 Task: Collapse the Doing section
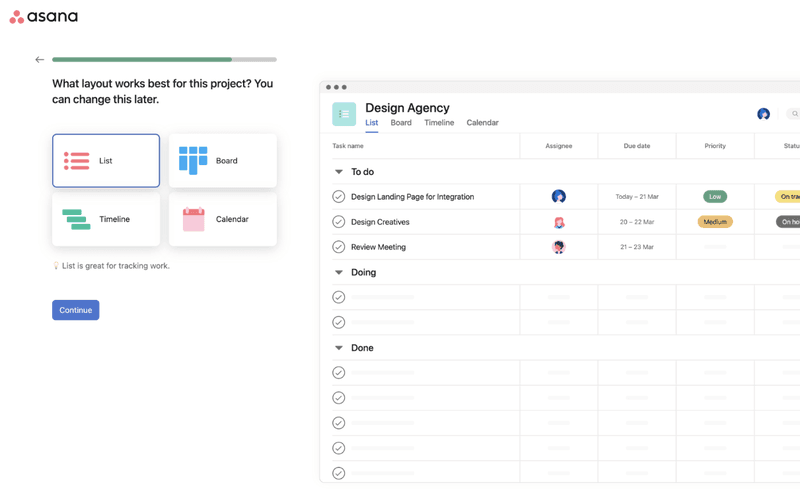pos(339,272)
